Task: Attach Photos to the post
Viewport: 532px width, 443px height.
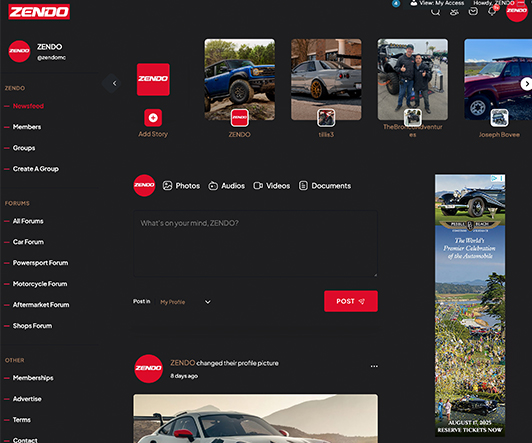Action: tap(181, 186)
